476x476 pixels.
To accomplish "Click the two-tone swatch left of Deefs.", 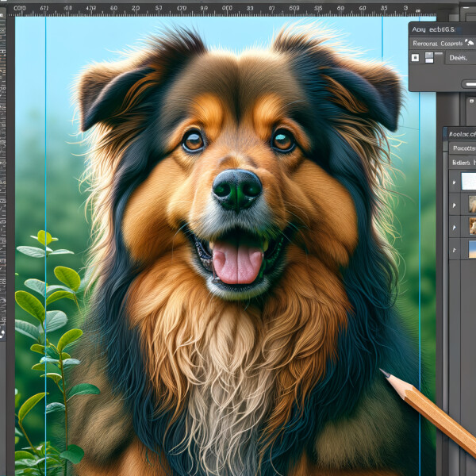I will point(431,58).
